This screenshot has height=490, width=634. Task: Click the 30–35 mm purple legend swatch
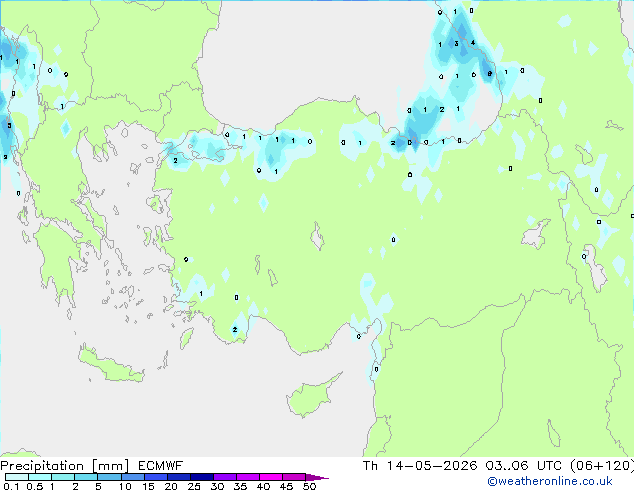[x=225, y=477]
